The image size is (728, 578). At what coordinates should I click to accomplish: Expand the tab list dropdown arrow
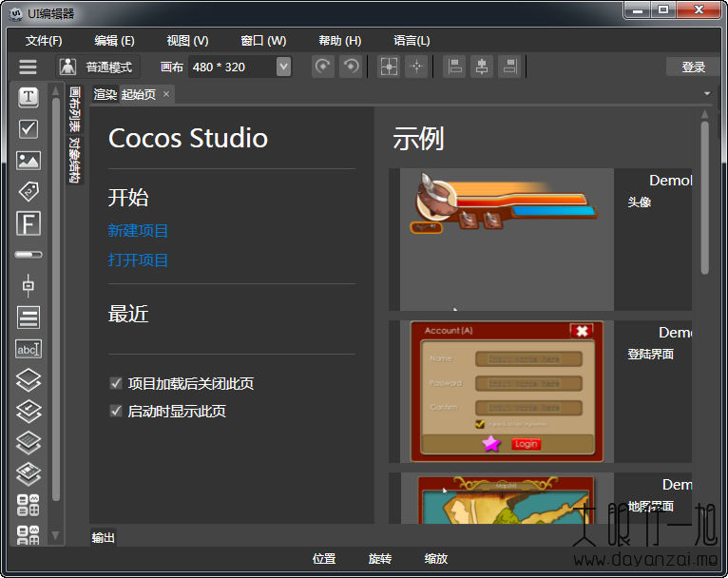pyautogui.click(x=707, y=94)
